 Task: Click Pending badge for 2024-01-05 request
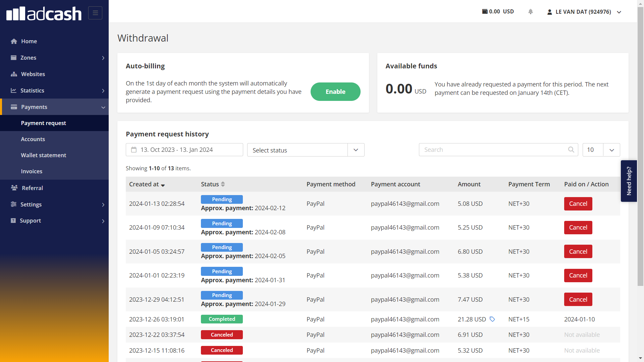click(222, 247)
